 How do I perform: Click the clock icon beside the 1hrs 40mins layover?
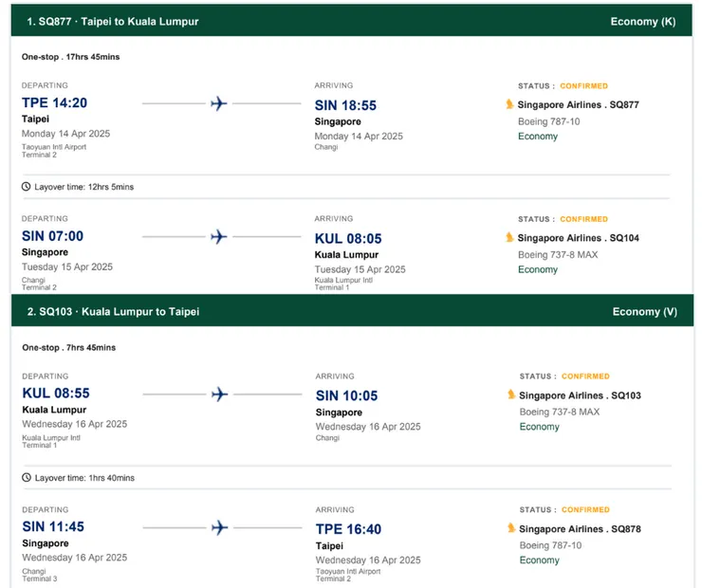27,477
